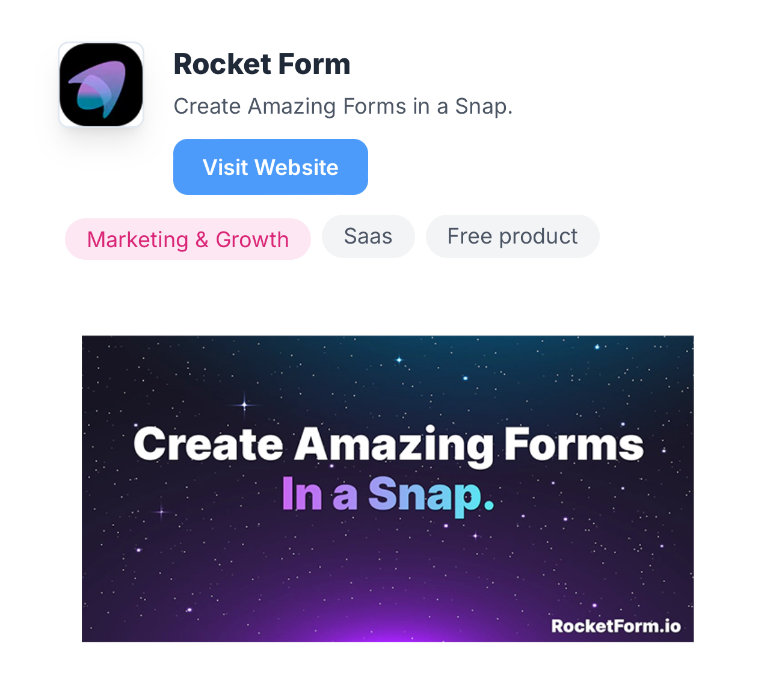Select the Marketing & Growth category tag

[x=188, y=239]
